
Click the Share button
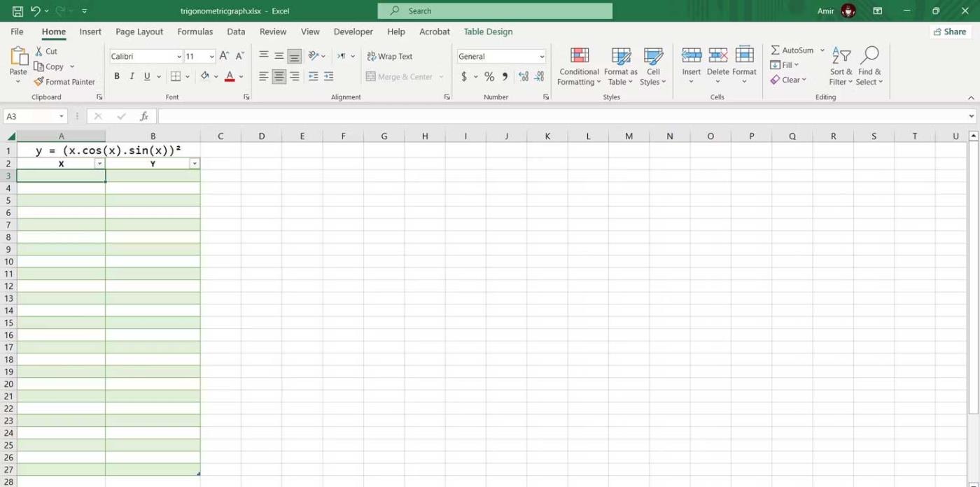[950, 31]
